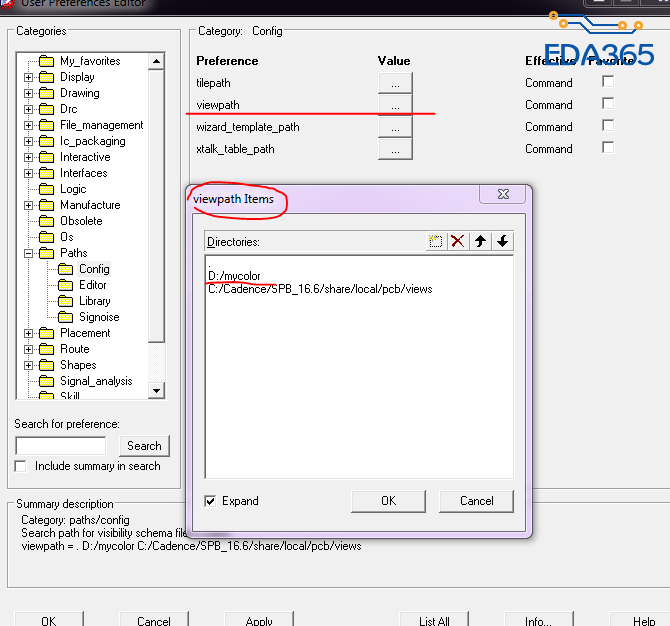Click the Manufacture folder label
The image size is (670, 626).
(x=90, y=205)
